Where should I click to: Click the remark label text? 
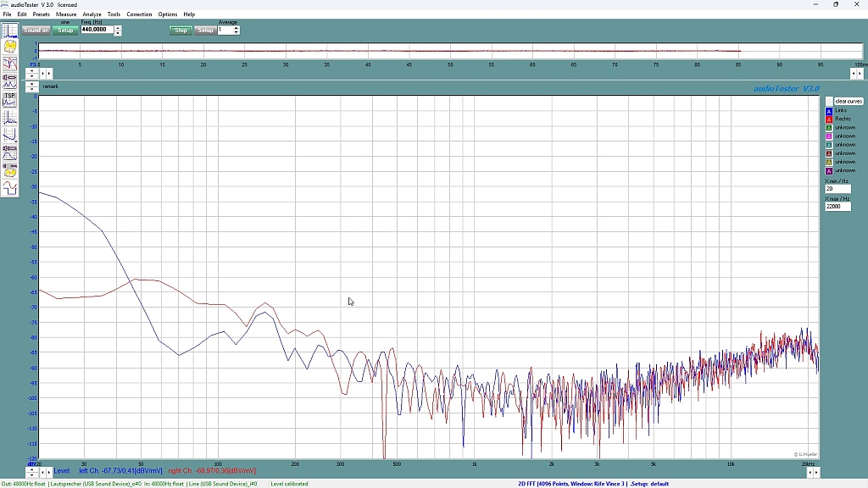(x=50, y=86)
